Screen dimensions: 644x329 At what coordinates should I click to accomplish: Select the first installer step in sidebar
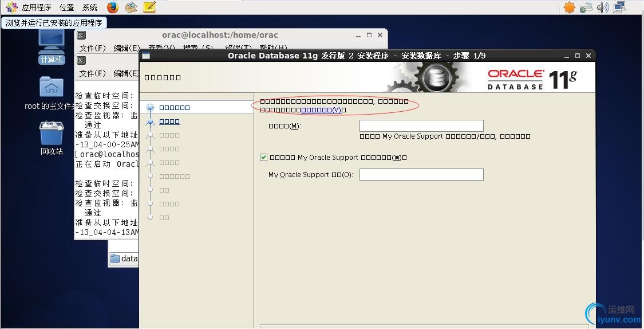pyautogui.click(x=174, y=108)
